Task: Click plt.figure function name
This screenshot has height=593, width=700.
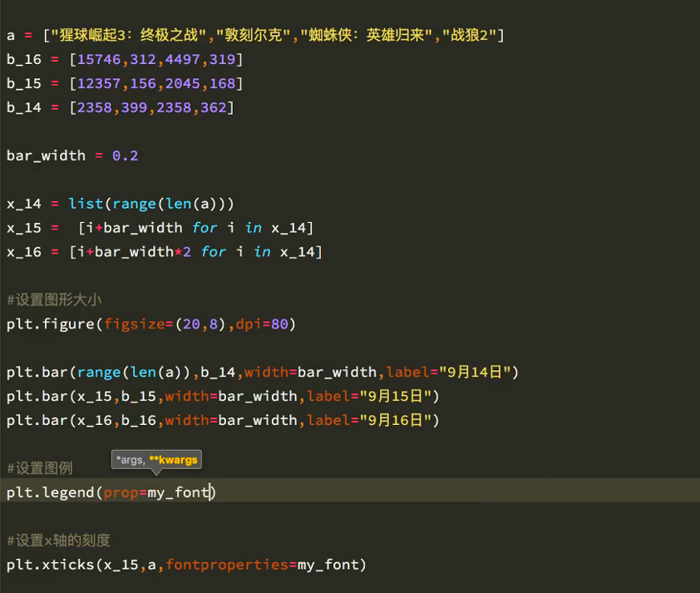Action: coord(50,324)
